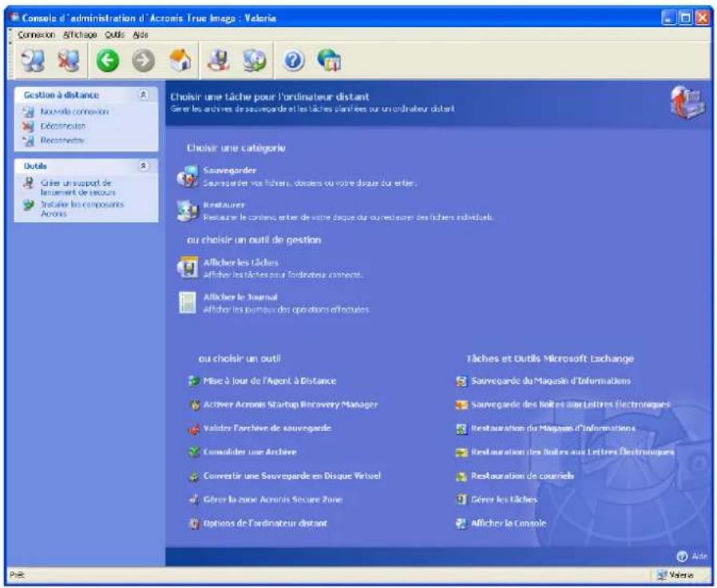Viewport: 717px width, 588px height.
Task: Click the Afficher le Journal icon
Action: pos(188,302)
